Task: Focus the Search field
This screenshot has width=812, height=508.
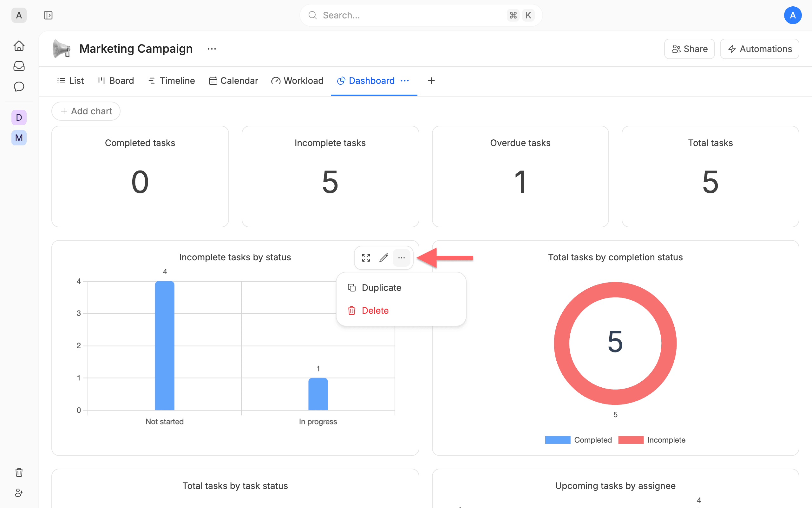Action: 421,15
